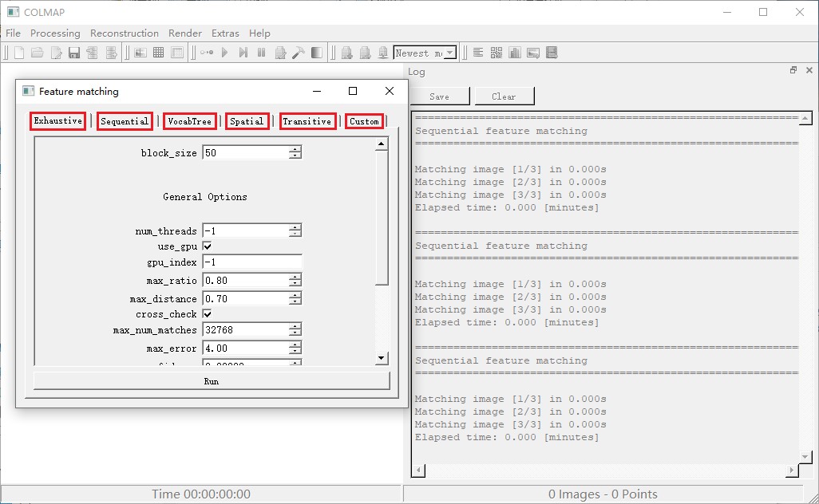The width and height of the screenshot is (819, 504).
Task: Click the Grab image toolbar icon
Action: coord(533,53)
